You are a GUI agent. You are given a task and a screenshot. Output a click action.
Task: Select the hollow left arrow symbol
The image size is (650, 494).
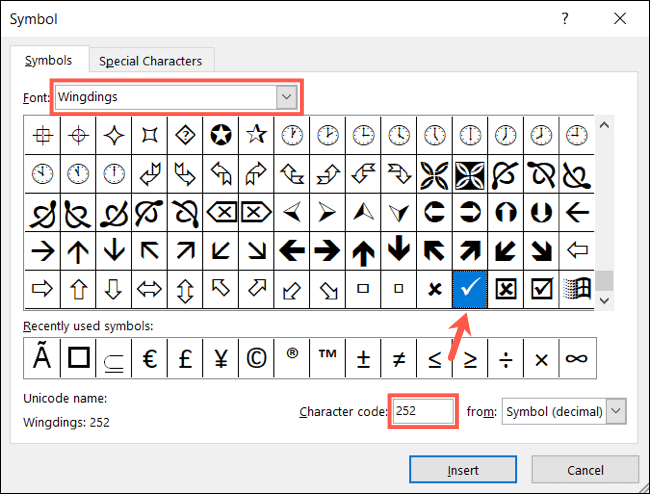(577, 251)
